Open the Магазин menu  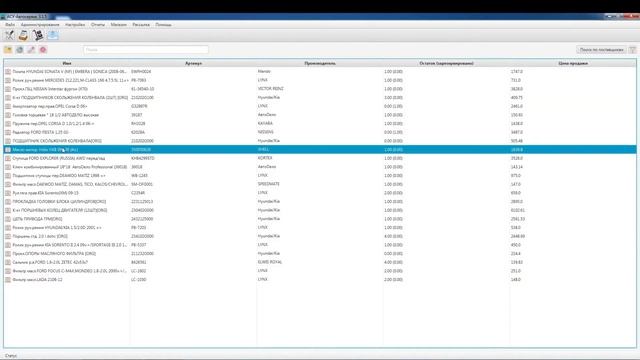(x=119, y=24)
